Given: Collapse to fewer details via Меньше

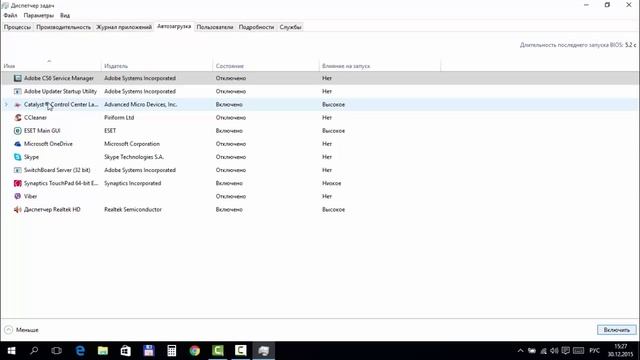Looking at the screenshot, I should click(x=22, y=330).
